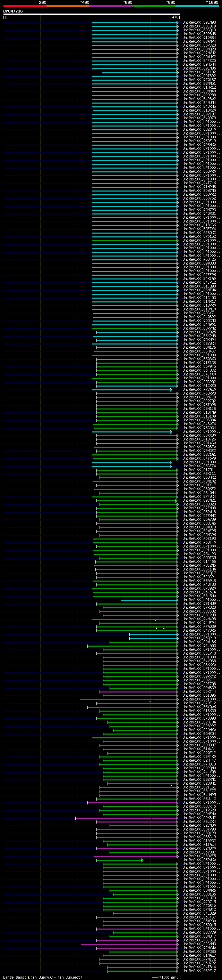The width and height of the screenshot is (222, 980).
Task: Click hit label UniRef100_C0PSZ3
Action: [x=199, y=45]
